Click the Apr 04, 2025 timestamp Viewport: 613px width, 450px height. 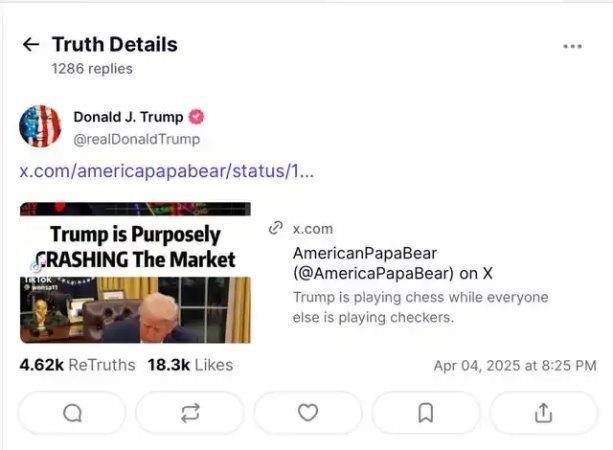514,366
